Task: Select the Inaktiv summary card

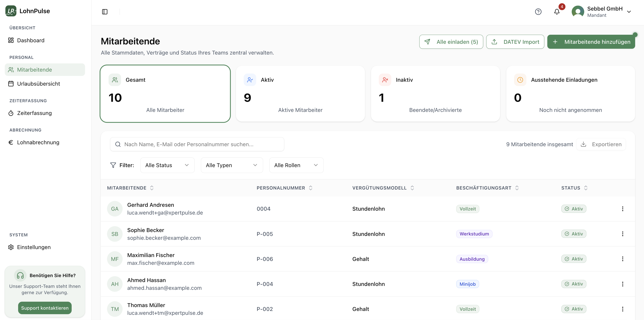Action: 435,94
